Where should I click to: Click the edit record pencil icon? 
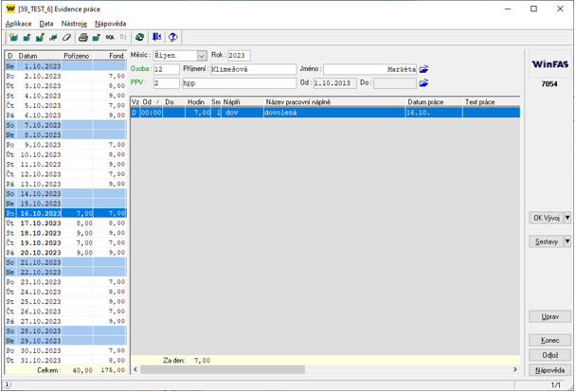coord(40,37)
